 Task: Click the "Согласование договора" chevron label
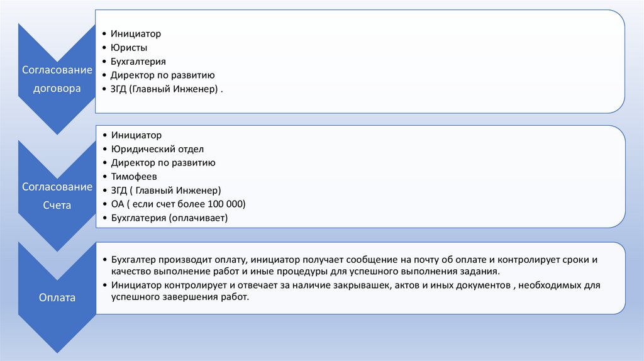click(x=57, y=79)
